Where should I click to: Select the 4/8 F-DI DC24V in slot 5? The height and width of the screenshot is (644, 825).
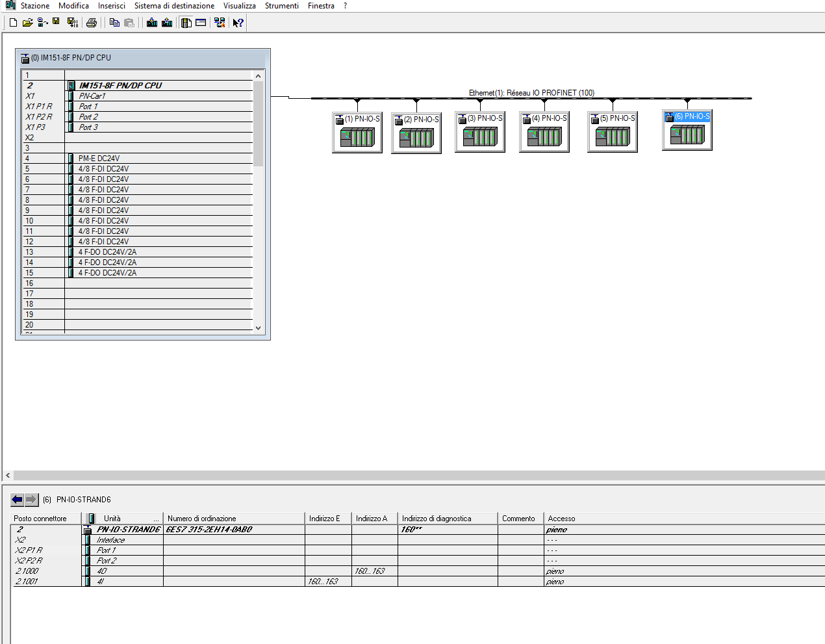[x=137, y=169]
